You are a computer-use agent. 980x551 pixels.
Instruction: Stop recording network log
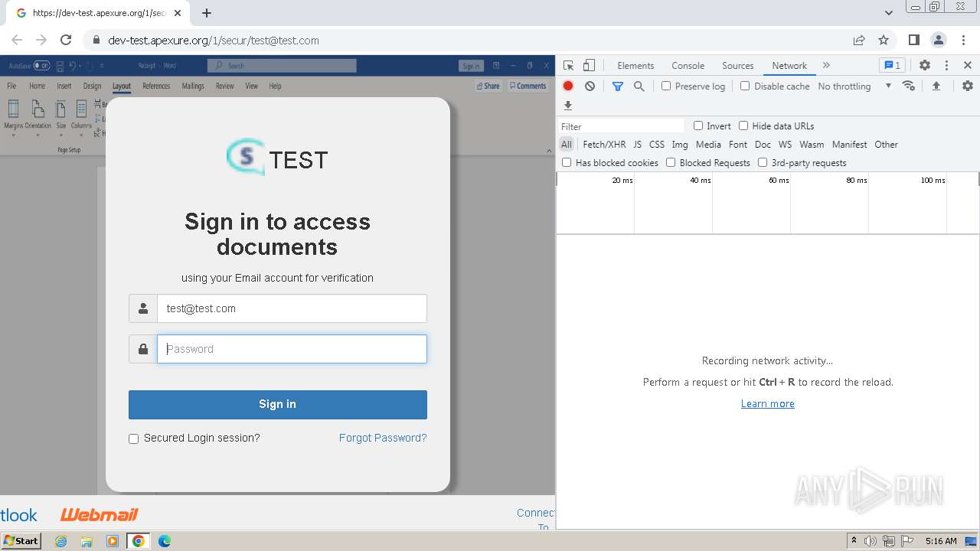[568, 86]
